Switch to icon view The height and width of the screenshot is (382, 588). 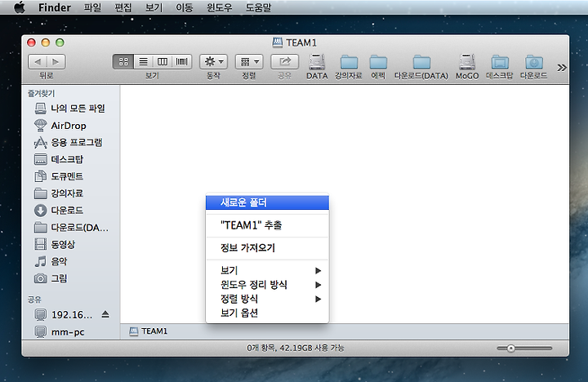(x=123, y=61)
